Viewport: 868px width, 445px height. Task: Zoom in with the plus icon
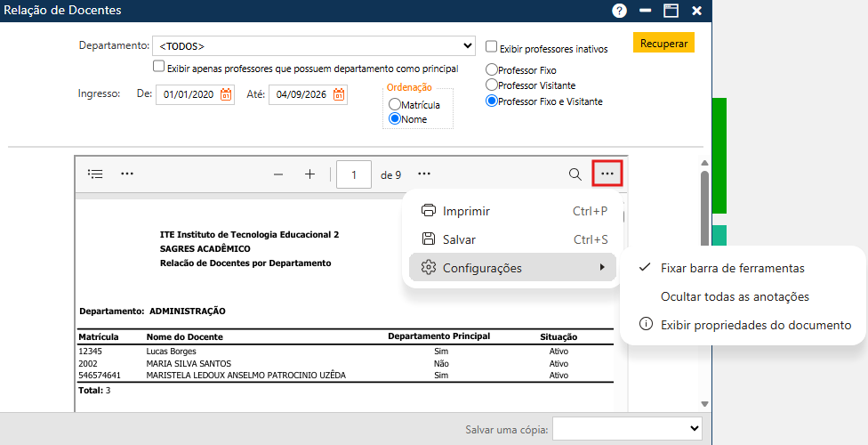(x=310, y=174)
